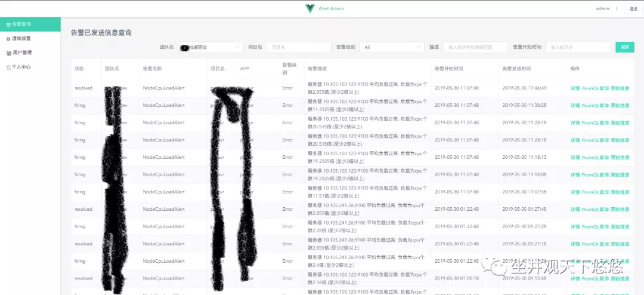Image resolution: width=644 pixels, height=295 pixels.
Task: Open 原始信息 for the 11:18:13 alert row
Action: coord(620,158)
